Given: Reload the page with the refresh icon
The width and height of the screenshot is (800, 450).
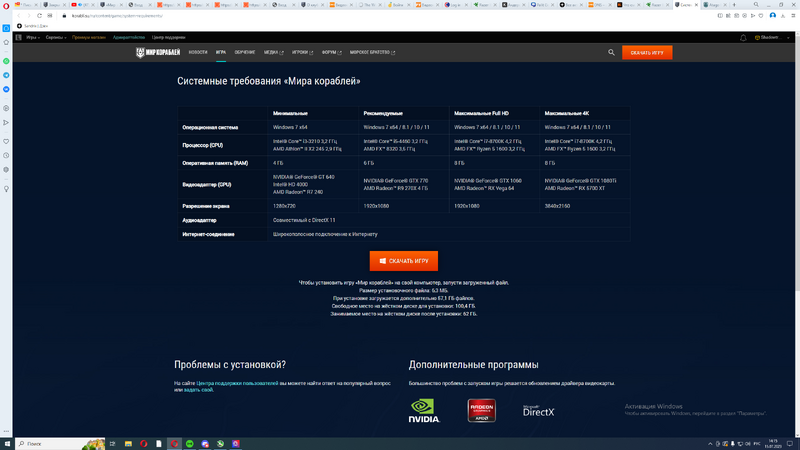Looking at the screenshot, I should tap(39, 16).
